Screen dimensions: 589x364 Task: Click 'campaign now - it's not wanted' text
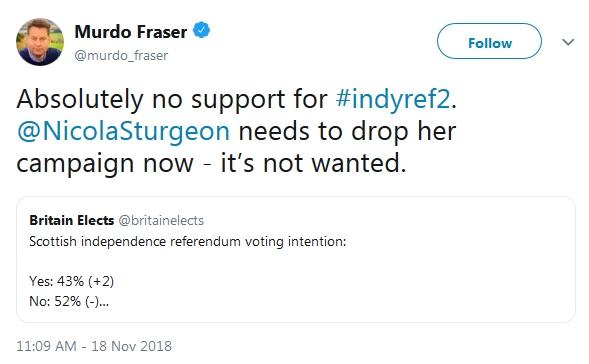click(x=211, y=163)
